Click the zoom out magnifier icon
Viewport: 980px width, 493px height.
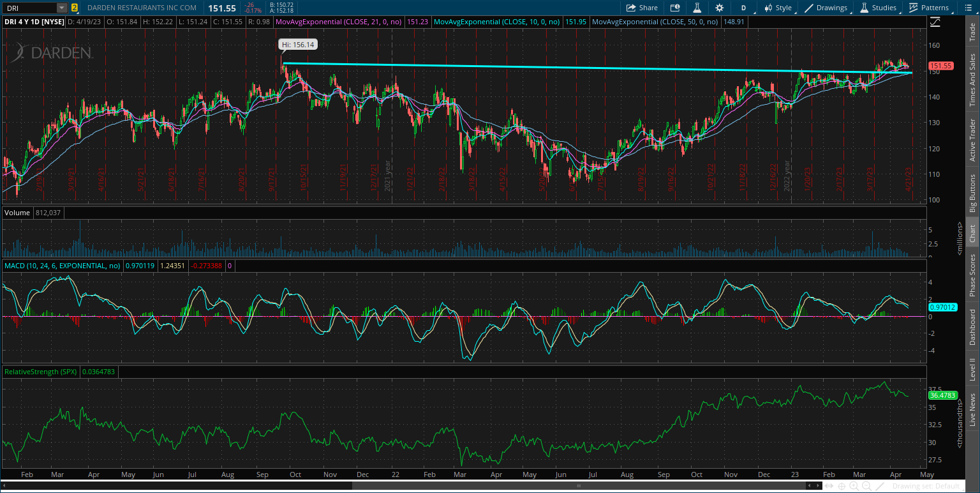[866, 486]
